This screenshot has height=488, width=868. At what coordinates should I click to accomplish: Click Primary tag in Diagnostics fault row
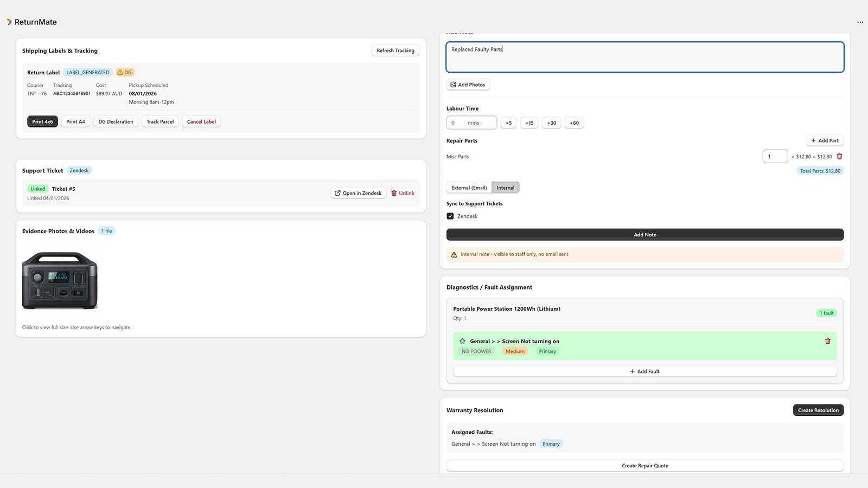pos(547,351)
